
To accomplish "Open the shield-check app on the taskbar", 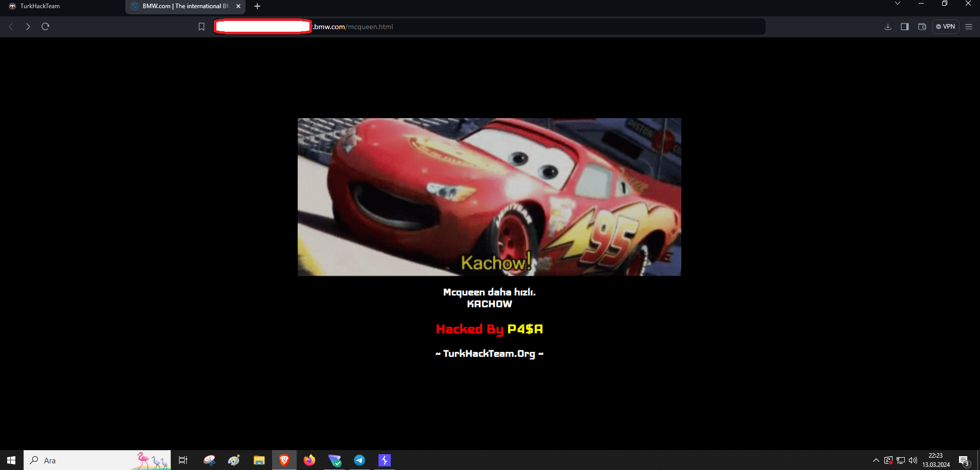I will [335, 460].
